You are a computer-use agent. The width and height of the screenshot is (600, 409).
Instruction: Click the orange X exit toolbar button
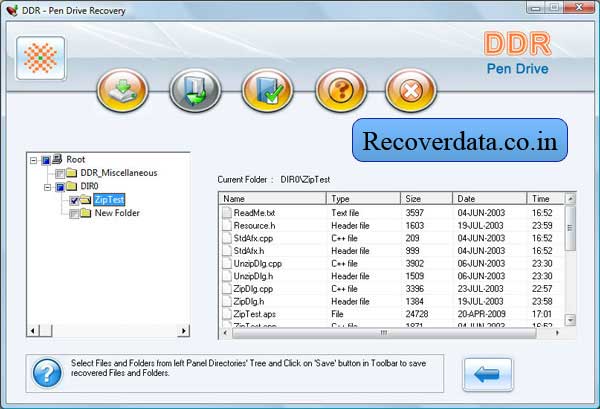coord(411,90)
